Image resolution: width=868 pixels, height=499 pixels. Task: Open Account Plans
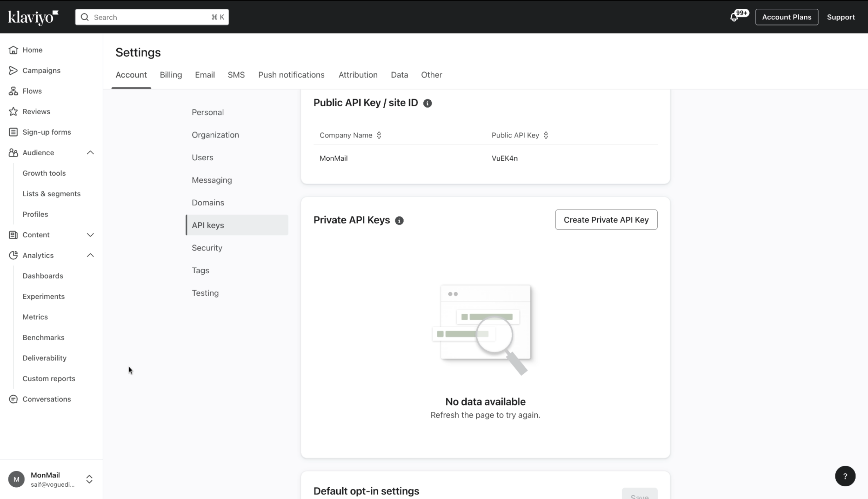tap(786, 17)
